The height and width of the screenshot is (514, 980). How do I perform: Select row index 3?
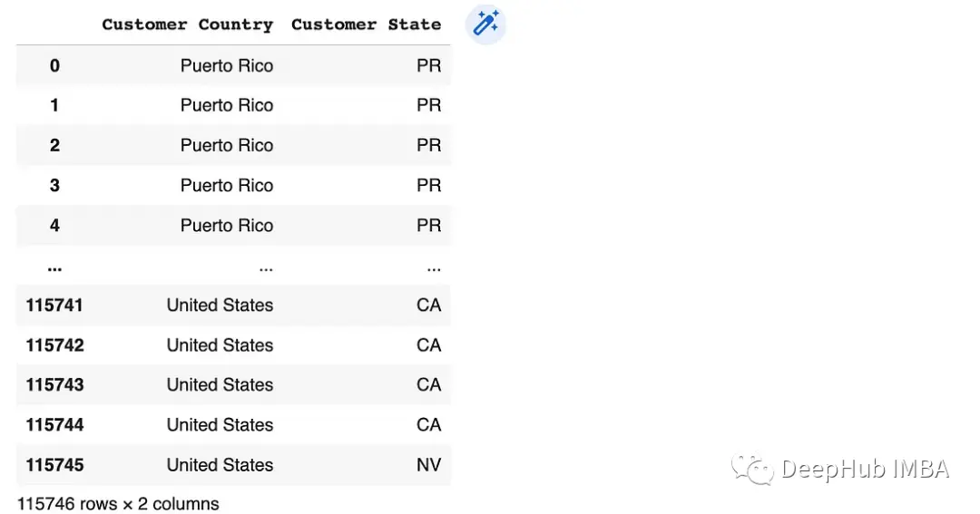tap(54, 185)
